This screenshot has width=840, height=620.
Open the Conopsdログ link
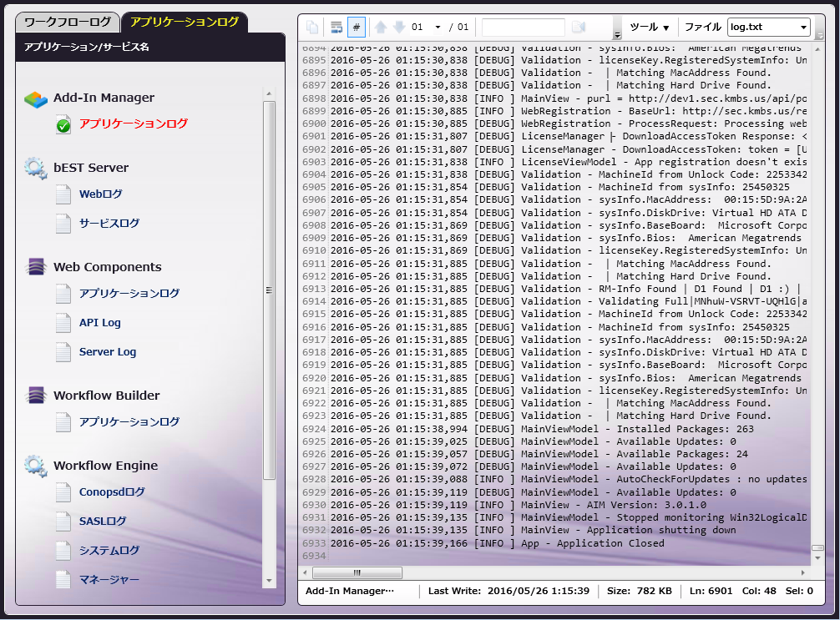[x=112, y=492]
